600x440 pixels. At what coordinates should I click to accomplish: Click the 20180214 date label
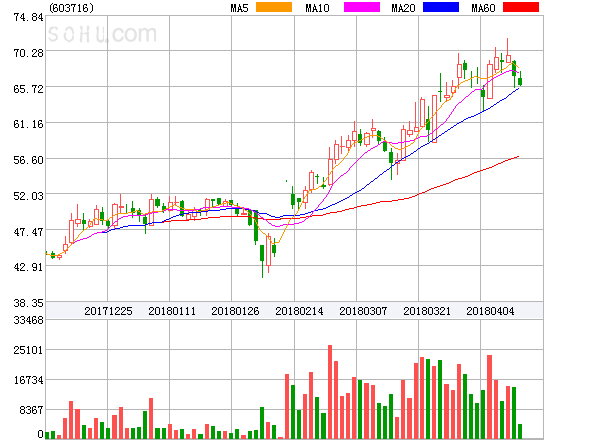tap(299, 311)
